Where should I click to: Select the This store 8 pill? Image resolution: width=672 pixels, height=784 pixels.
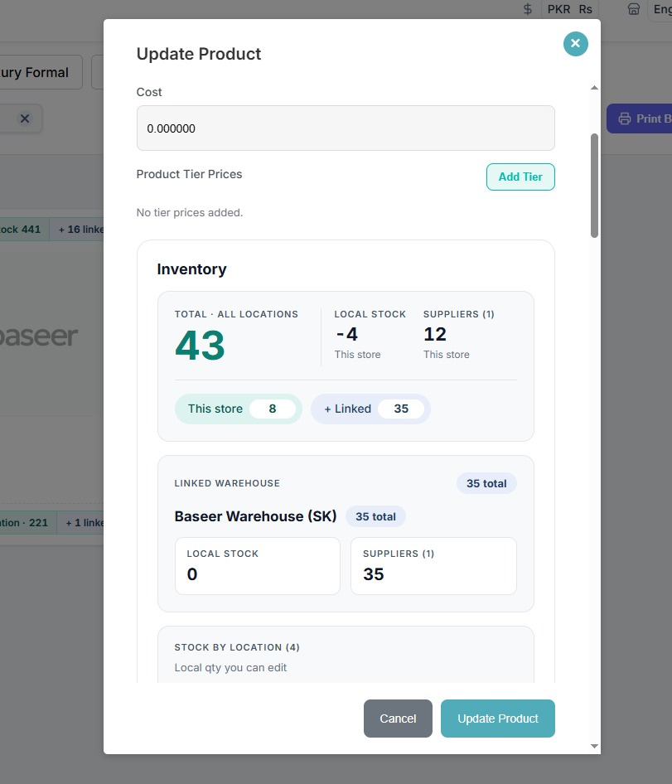click(239, 409)
